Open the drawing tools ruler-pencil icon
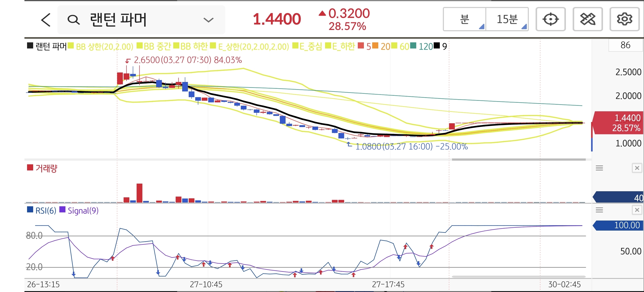The image size is (644, 292). coord(587,19)
